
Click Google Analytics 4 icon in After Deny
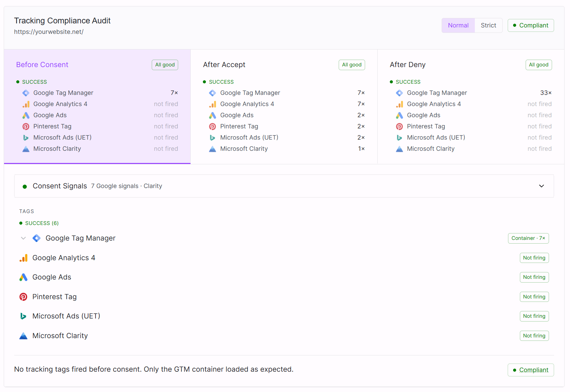point(399,104)
